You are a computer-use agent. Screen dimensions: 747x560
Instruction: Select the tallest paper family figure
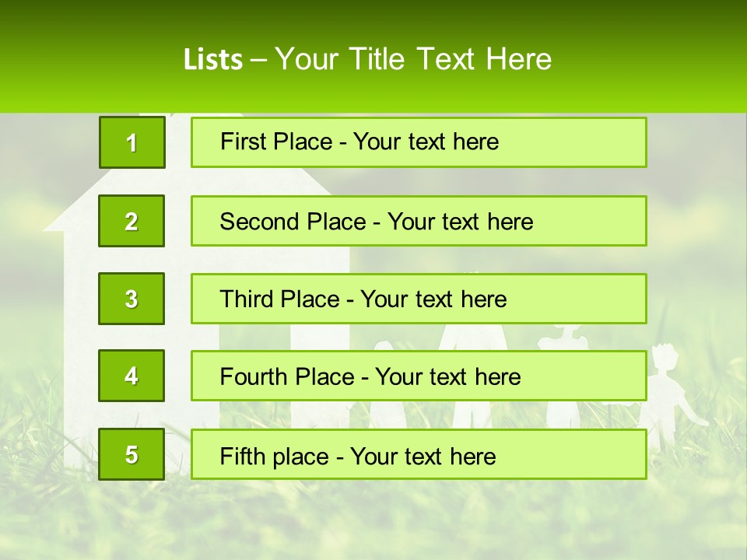tap(473, 336)
